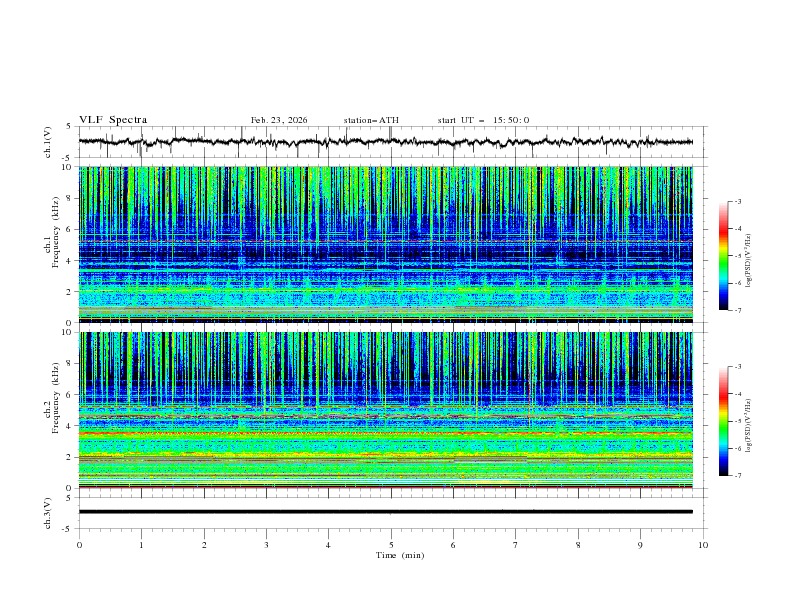
Task: Click the time axis tick label "7"
Action: coord(516,545)
